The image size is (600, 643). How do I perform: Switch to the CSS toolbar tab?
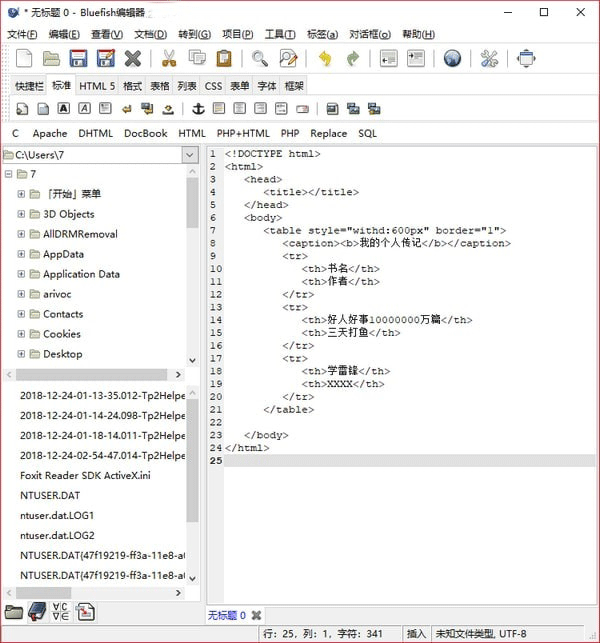213,86
